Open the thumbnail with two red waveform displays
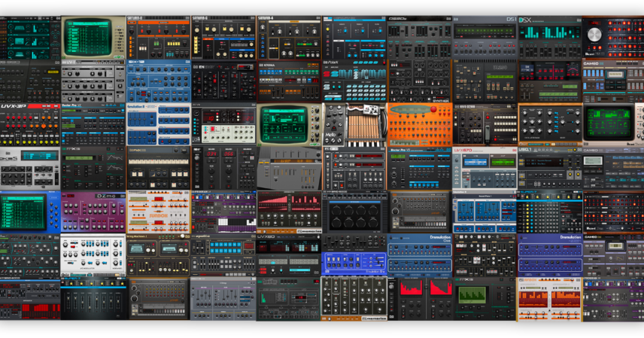This screenshot has height=338, width=644. (x=419, y=299)
